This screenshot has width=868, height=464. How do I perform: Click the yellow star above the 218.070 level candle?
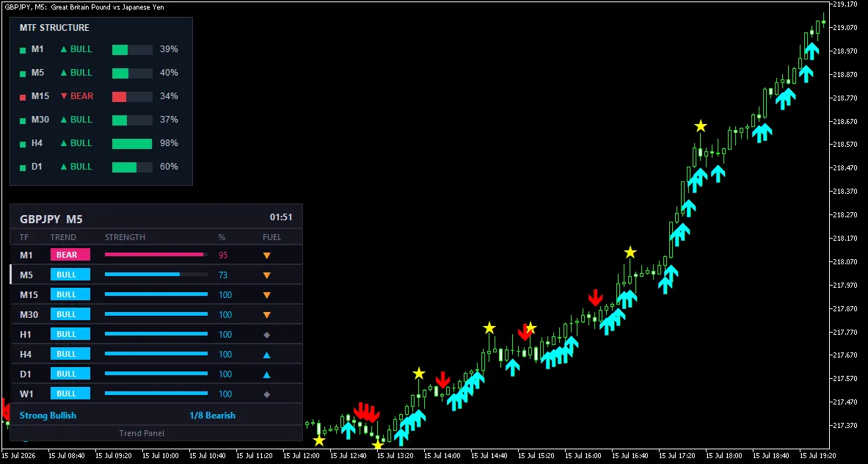(x=630, y=253)
